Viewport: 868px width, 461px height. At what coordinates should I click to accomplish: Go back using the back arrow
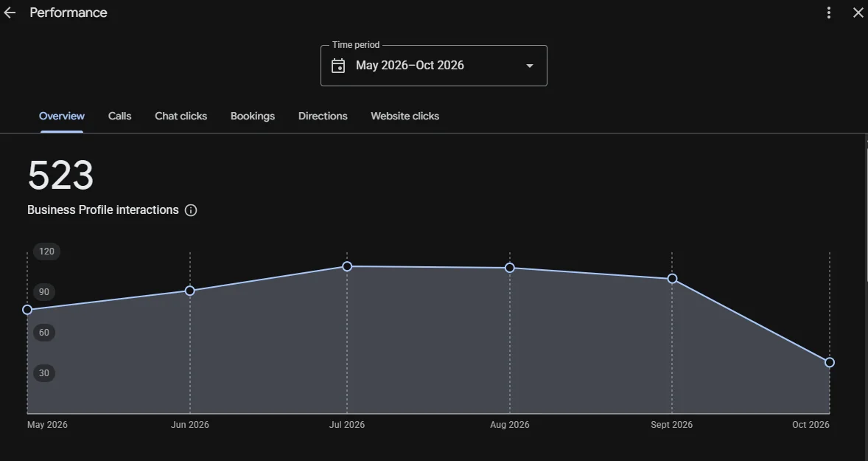[10, 13]
